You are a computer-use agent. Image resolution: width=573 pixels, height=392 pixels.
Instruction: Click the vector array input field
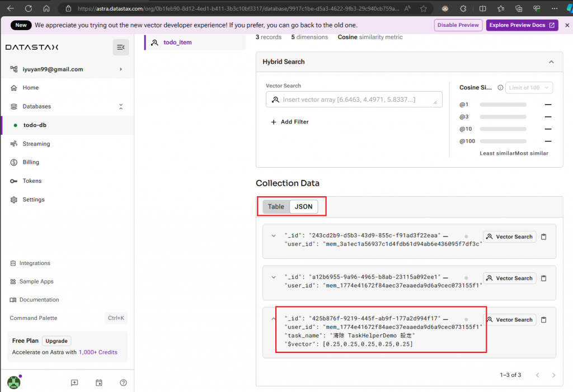pyautogui.click(x=354, y=100)
